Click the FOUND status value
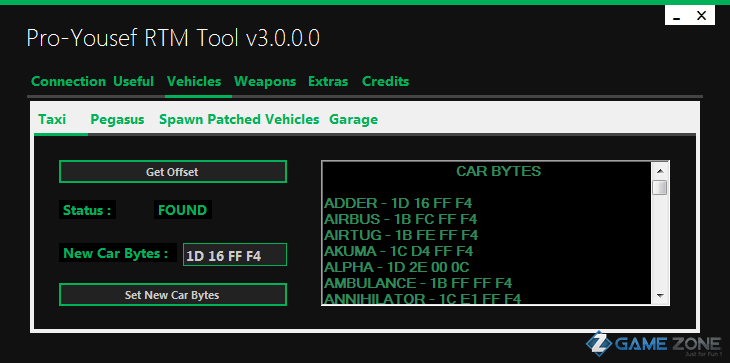This screenshot has width=730, height=363. point(182,210)
